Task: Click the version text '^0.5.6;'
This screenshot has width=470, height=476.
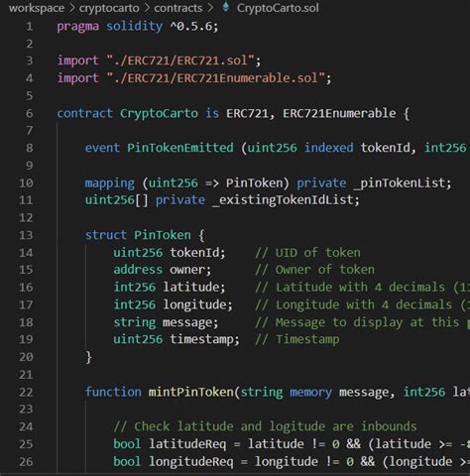Action: pyautogui.click(x=194, y=26)
